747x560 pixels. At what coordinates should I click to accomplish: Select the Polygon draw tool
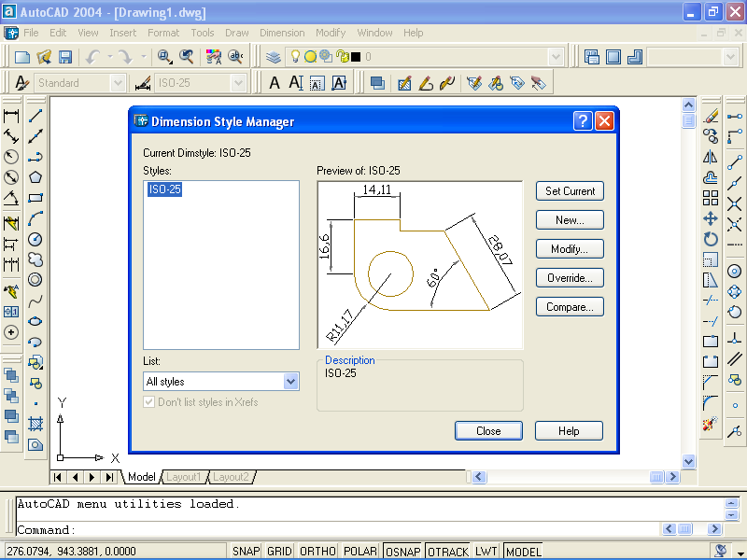[35, 177]
